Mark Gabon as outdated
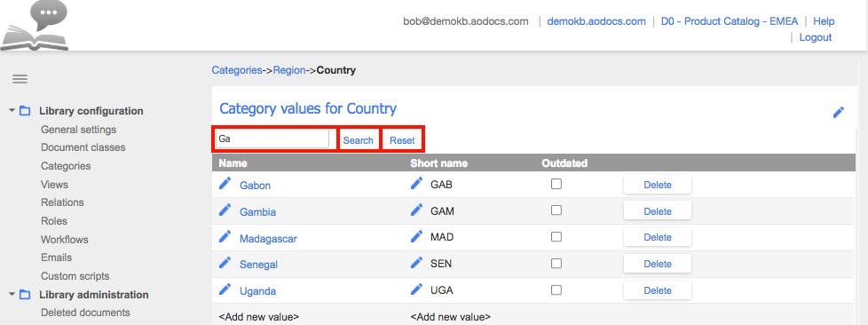The image size is (868, 325). coord(556,184)
